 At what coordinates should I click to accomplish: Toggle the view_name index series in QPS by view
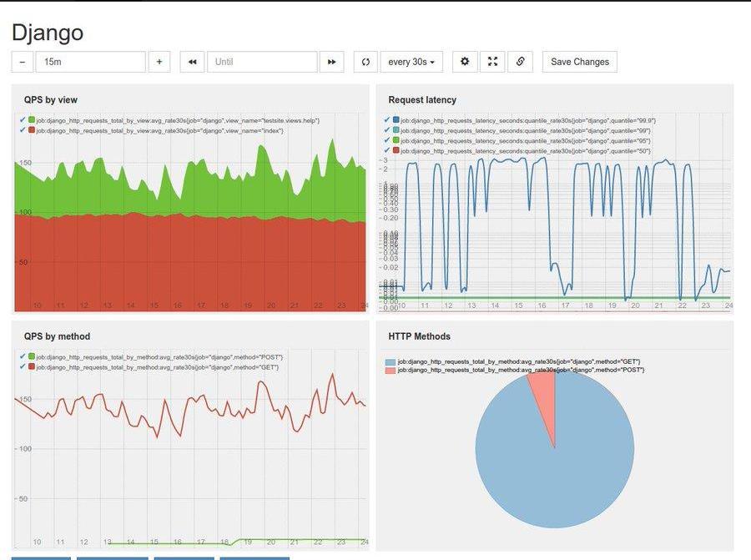[x=23, y=131]
